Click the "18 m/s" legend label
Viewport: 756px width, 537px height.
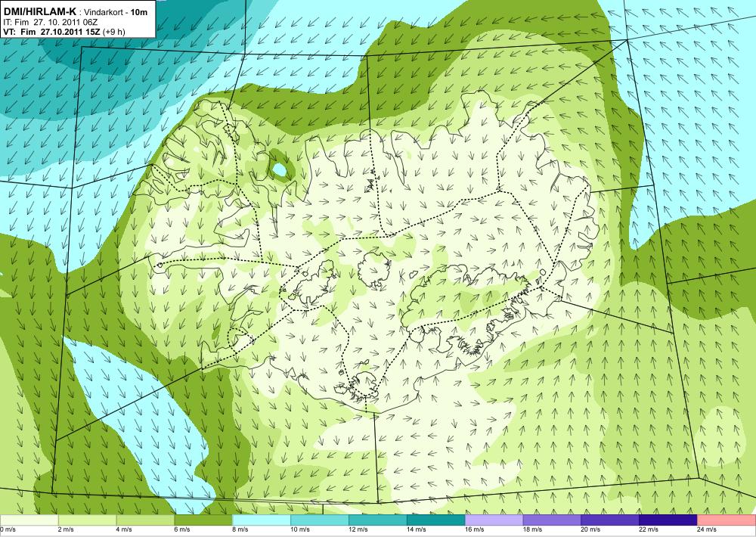point(532,529)
